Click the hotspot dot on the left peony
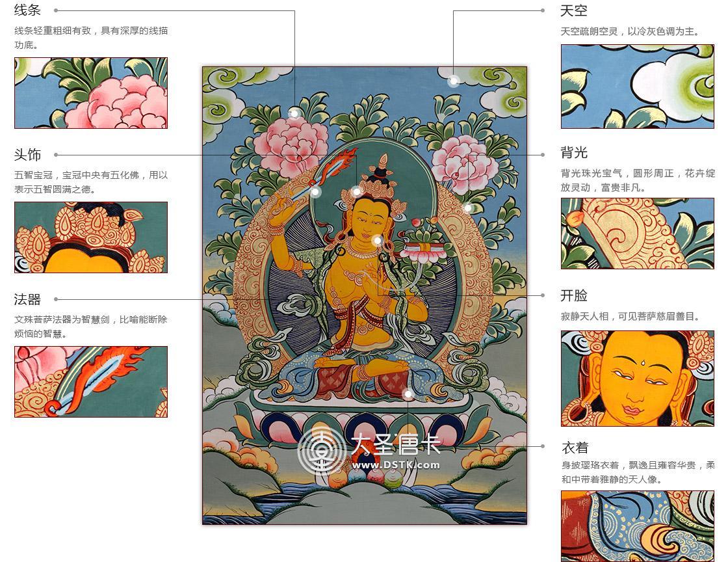Image resolution: width=728 pixels, height=562 pixels. (294, 113)
